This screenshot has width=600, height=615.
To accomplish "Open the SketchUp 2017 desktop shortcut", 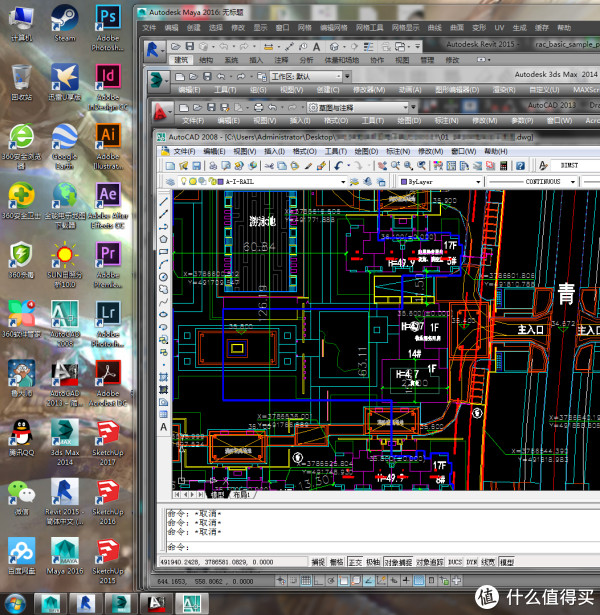I will click(x=108, y=443).
